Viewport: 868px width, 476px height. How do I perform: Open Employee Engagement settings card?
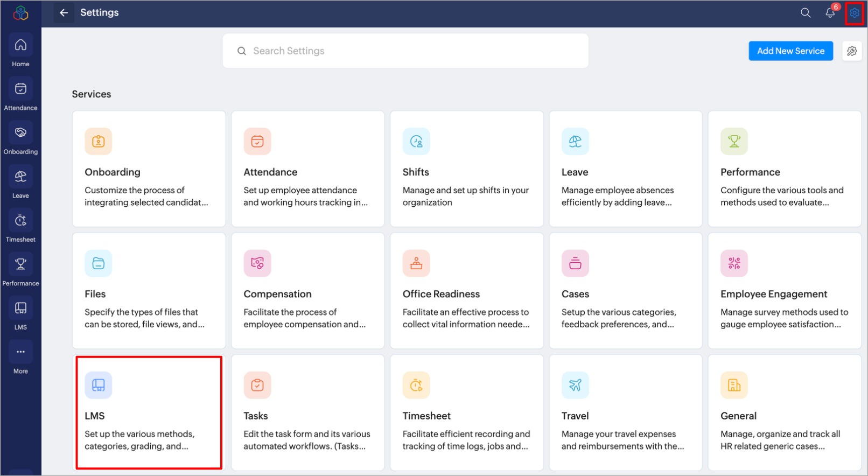(x=785, y=291)
